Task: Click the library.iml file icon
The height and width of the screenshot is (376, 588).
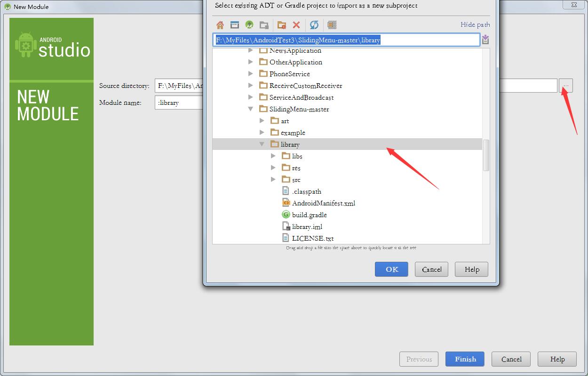Action: click(286, 226)
